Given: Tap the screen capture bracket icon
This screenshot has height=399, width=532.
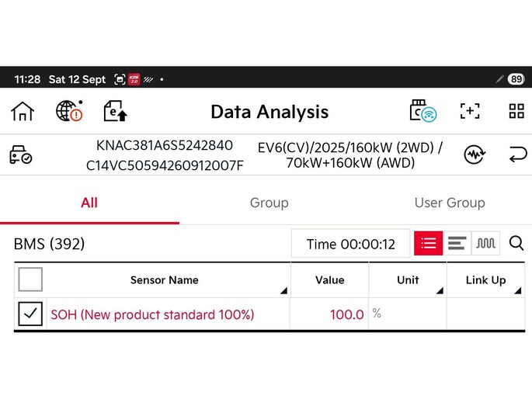Looking at the screenshot, I should [x=470, y=111].
